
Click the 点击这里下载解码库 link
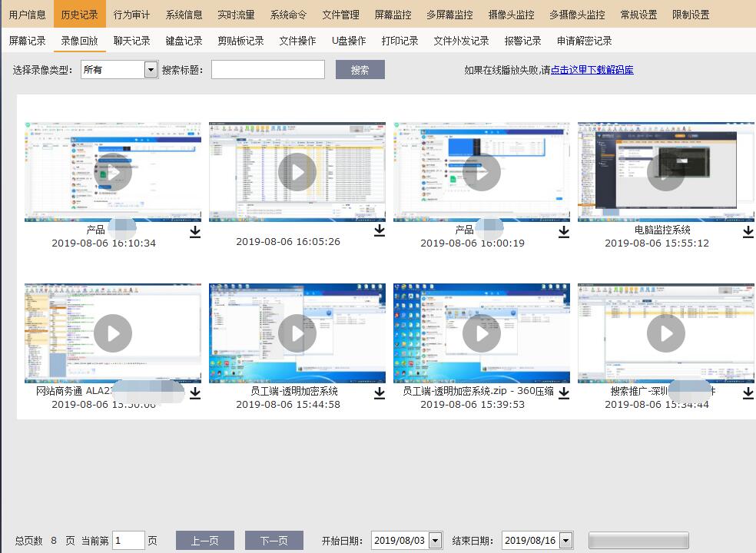592,70
